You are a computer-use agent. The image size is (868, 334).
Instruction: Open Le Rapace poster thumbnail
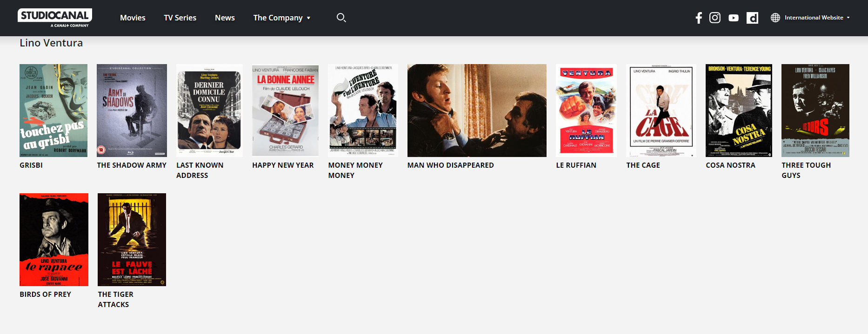click(x=54, y=240)
